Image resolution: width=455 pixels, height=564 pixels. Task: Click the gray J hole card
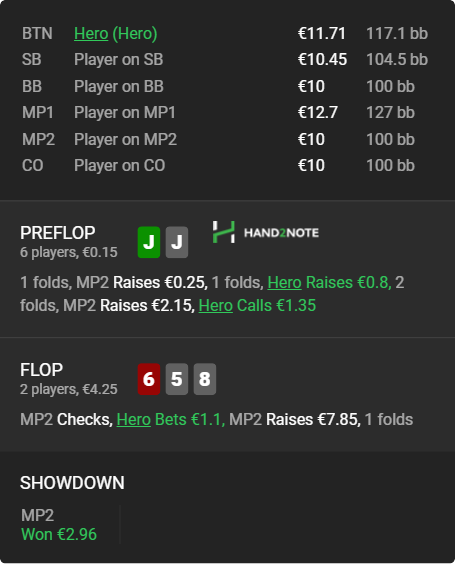click(177, 242)
